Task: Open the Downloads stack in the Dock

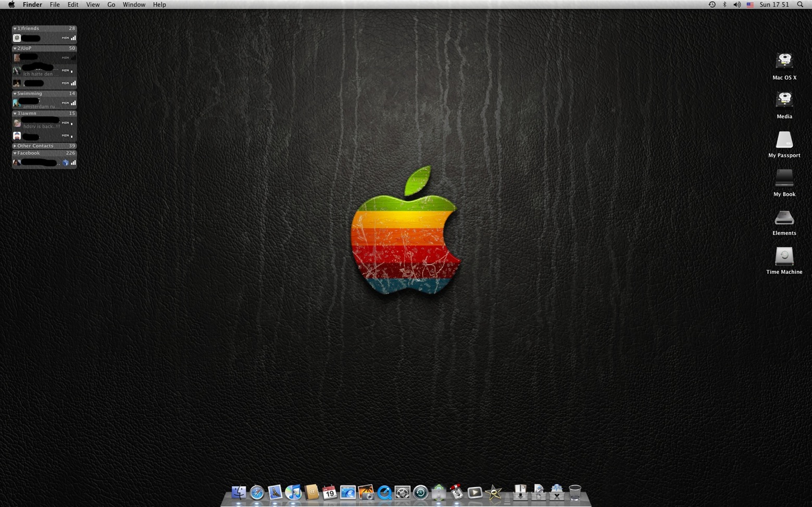Action: coord(520,492)
